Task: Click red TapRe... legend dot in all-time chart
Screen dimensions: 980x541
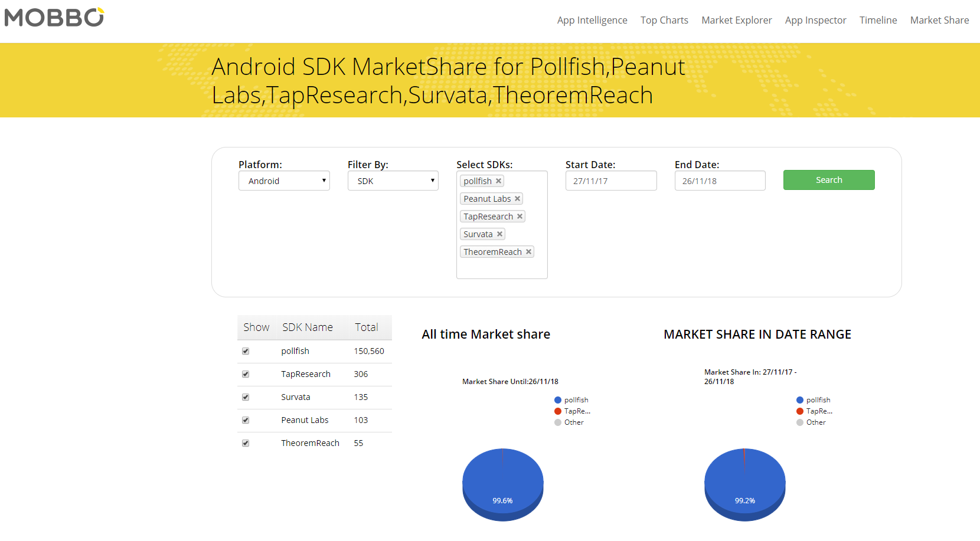Action: [x=558, y=411]
